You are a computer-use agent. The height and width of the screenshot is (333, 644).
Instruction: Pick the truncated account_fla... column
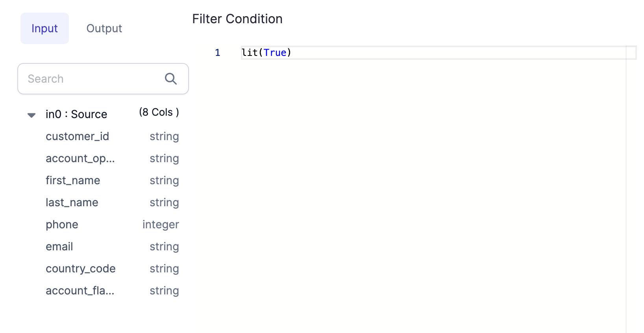pos(80,290)
